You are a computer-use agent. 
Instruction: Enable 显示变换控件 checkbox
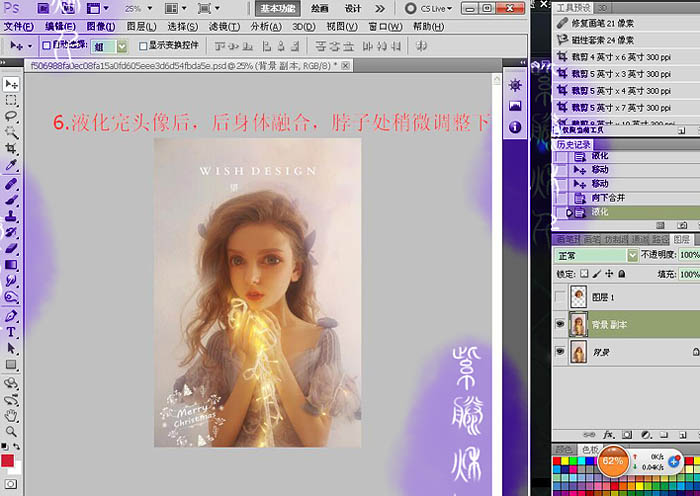(143, 46)
